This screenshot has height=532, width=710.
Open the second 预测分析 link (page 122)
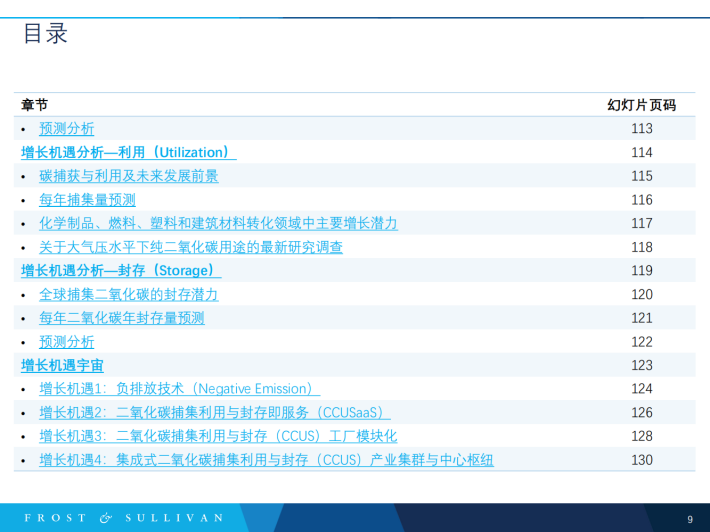tap(67, 342)
